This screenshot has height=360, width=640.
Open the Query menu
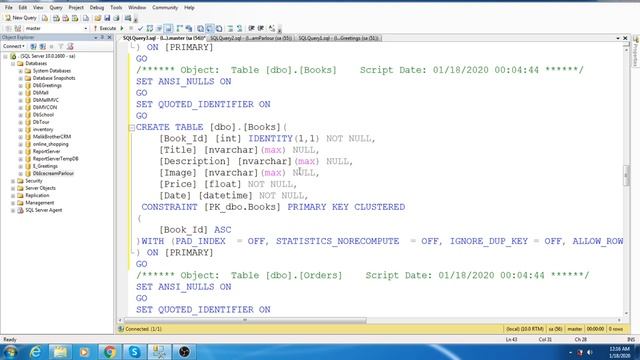56,7
